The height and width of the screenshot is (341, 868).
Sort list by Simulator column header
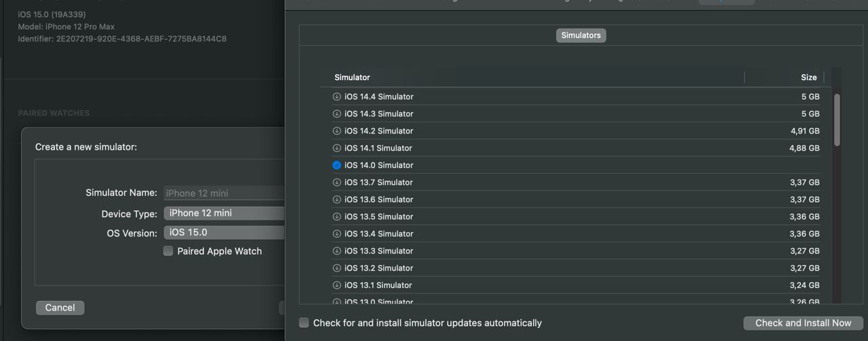352,77
